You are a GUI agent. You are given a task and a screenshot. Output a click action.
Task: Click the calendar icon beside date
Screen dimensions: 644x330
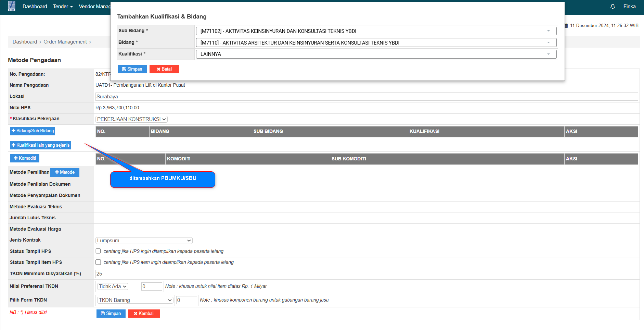tap(566, 25)
